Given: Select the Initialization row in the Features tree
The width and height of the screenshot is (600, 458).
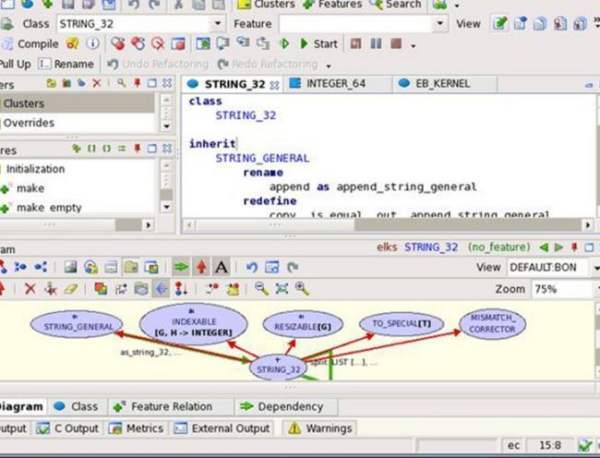Looking at the screenshot, I should click(35, 169).
